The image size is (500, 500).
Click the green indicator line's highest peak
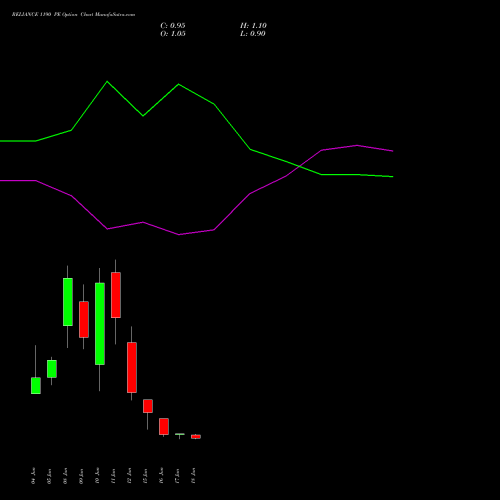point(107,81)
